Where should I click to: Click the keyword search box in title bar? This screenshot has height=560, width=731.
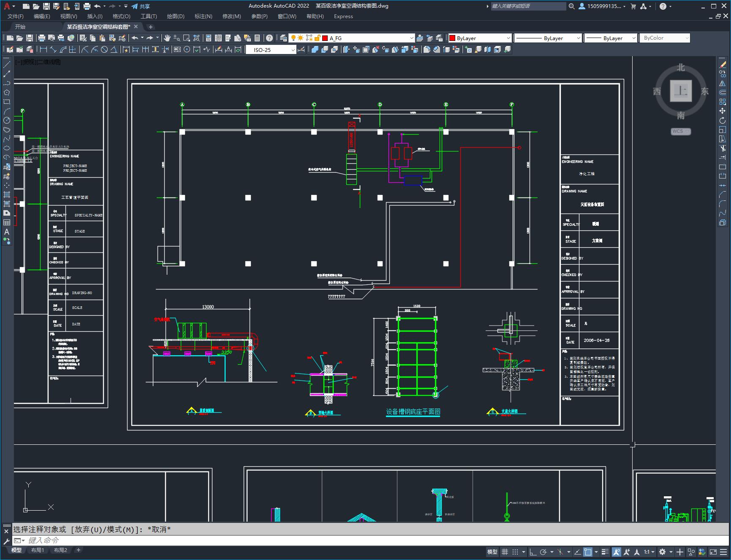(x=528, y=6)
